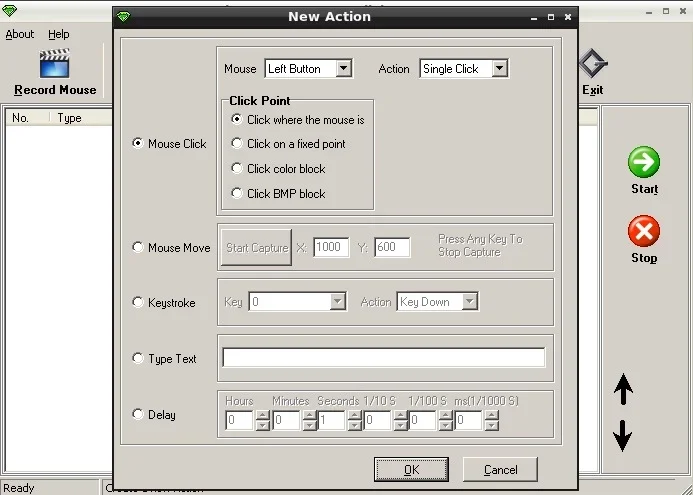Click the black move-up arrow icon
Viewport: 693px width, 495px height.
pyautogui.click(x=623, y=389)
